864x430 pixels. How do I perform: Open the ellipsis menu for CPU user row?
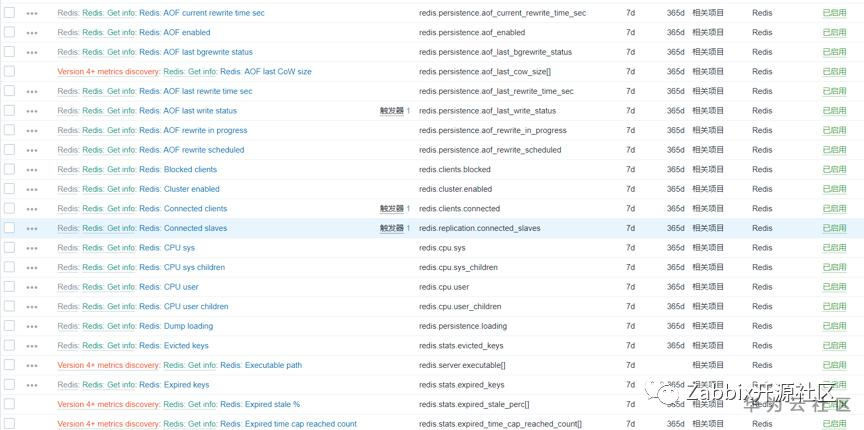click(x=32, y=287)
